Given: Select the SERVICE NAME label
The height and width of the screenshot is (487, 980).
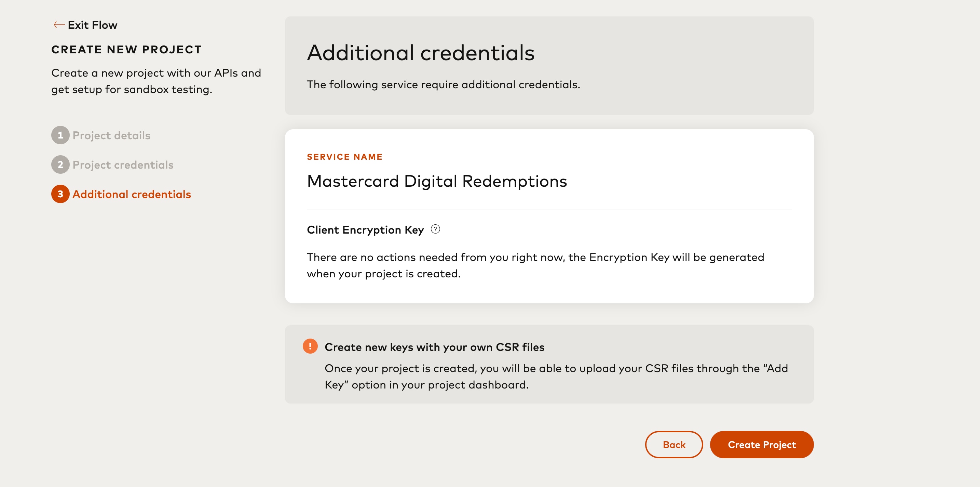Looking at the screenshot, I should 344,157.
